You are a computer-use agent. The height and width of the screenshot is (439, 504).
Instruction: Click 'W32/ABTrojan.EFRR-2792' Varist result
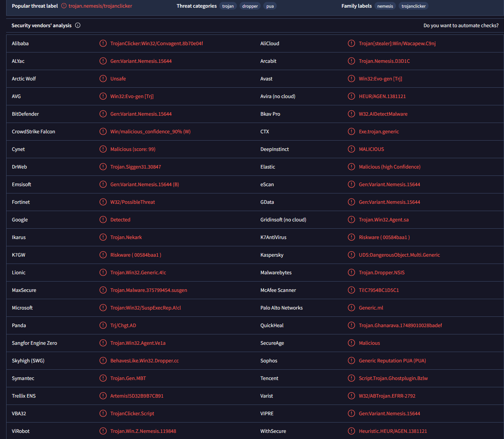click(x=387, y=396)
